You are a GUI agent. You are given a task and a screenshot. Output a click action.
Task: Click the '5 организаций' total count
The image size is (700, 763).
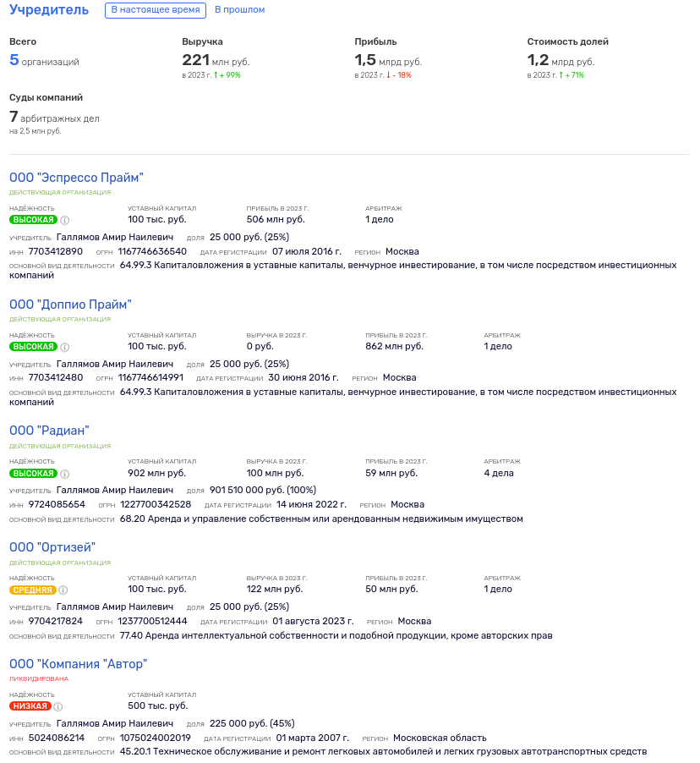click(x=44, y=60)
